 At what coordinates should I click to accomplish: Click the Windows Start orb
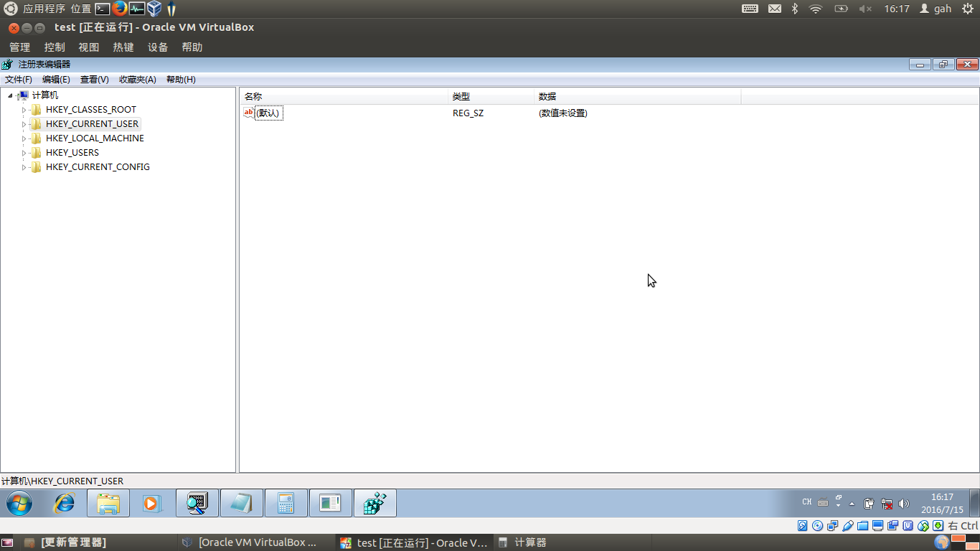(19, 504)
